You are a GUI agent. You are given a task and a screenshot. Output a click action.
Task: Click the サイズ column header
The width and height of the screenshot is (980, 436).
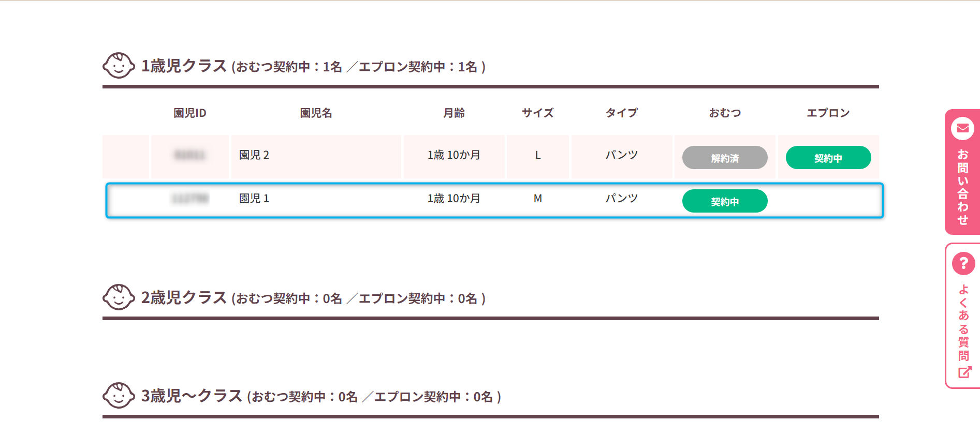[537, 113]
